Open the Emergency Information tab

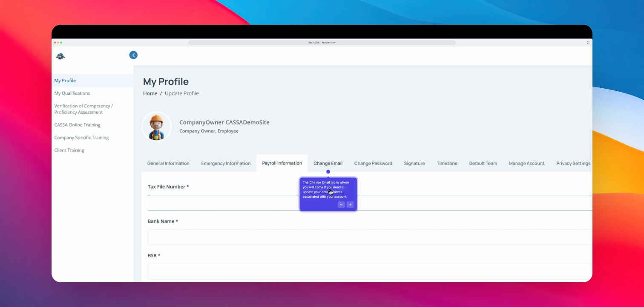[x=226, y=163]
